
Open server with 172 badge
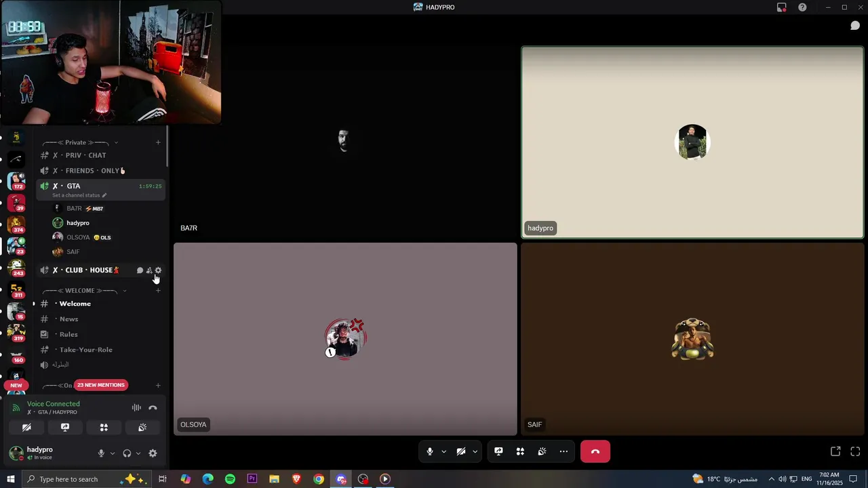tap(16, 181)
